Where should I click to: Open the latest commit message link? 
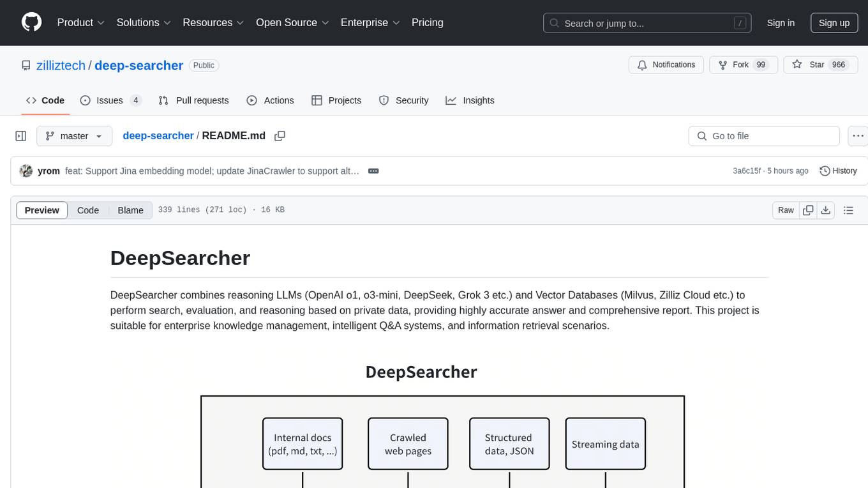click(213, 171)
